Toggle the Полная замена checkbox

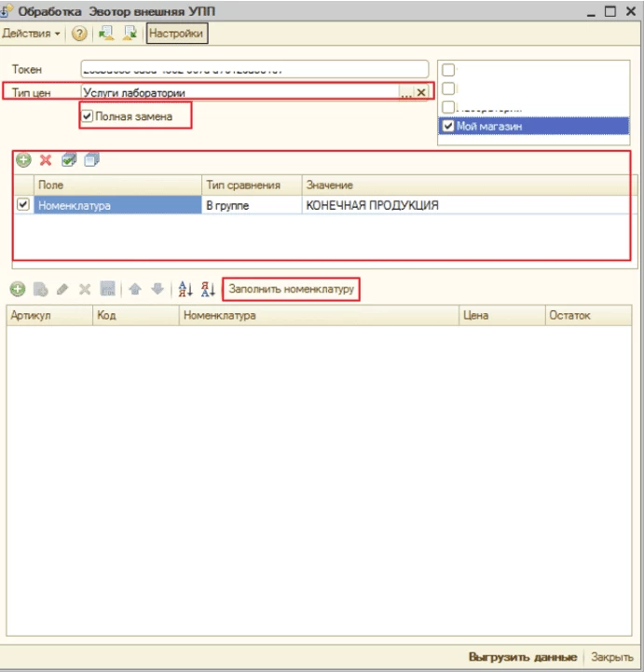[88, 117]
